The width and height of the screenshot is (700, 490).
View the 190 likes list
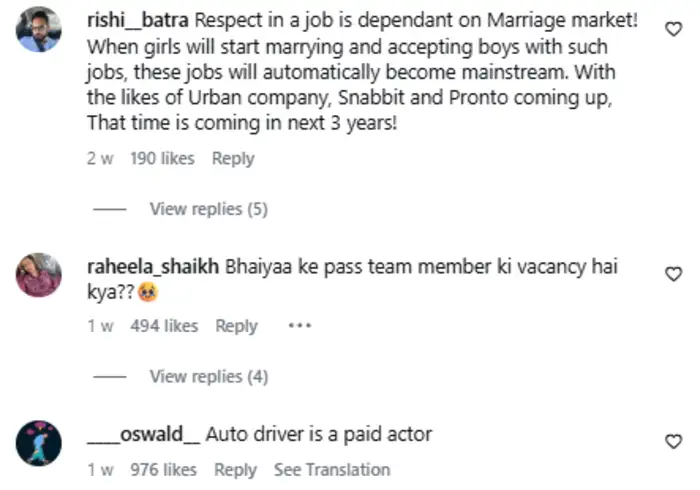[162, 158]
